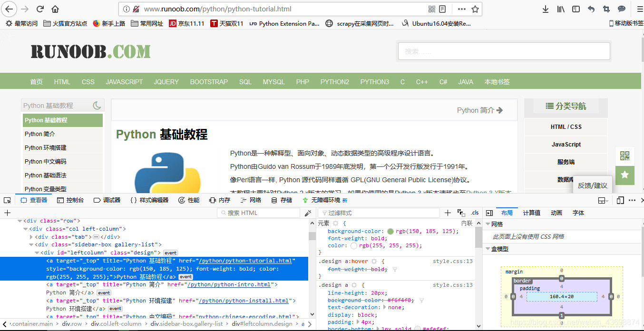Toggle reader view icon in address bar
The image size is (644, 331).
442,9
